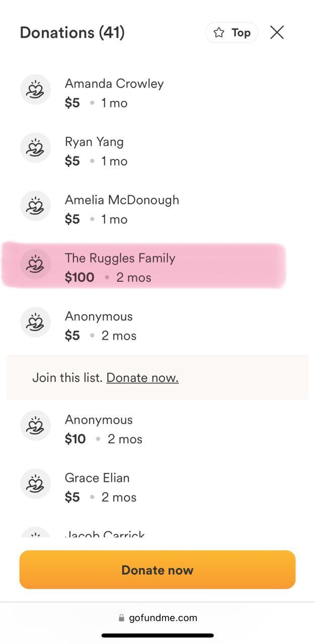Screen dimensions: 315x644
Task: Click the Grace Elian donation entry
Action: [98, 487]
